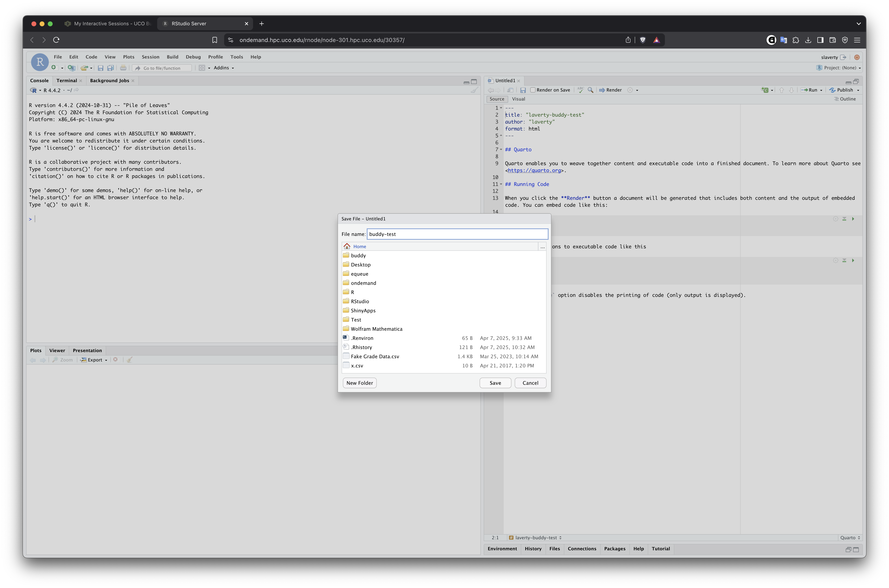Click the editor toolbar save icon

(523, 90)
